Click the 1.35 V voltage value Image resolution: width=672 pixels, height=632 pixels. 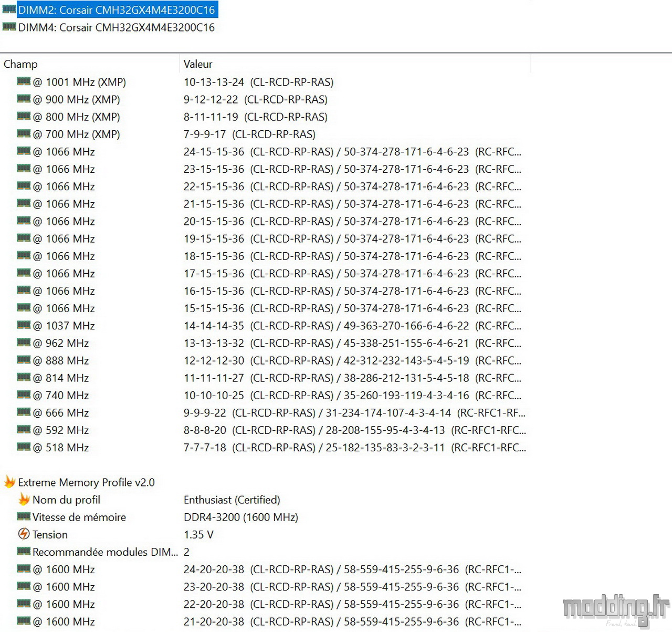[198, 534]
